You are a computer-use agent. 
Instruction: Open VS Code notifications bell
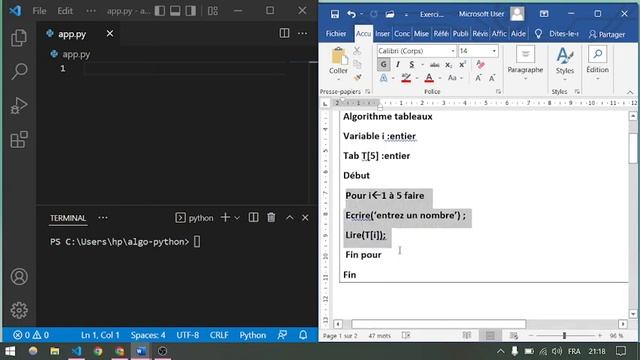point(303,335)
